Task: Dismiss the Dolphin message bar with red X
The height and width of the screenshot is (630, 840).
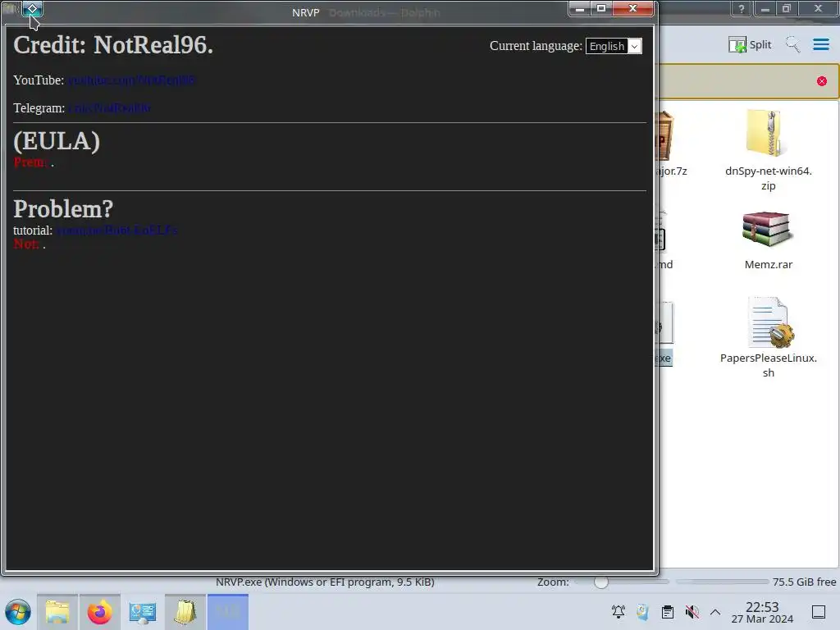Action: [x=822, y=81]
